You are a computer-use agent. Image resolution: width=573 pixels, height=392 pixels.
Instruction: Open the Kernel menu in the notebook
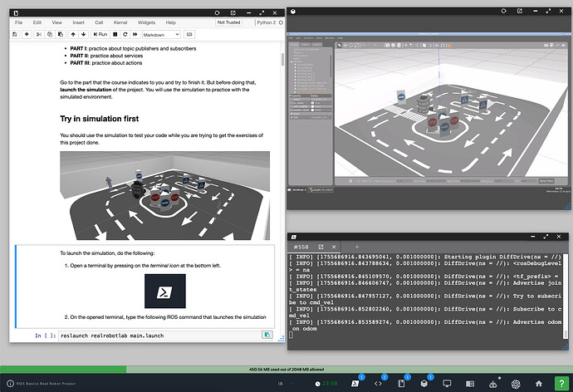(122, 23)
